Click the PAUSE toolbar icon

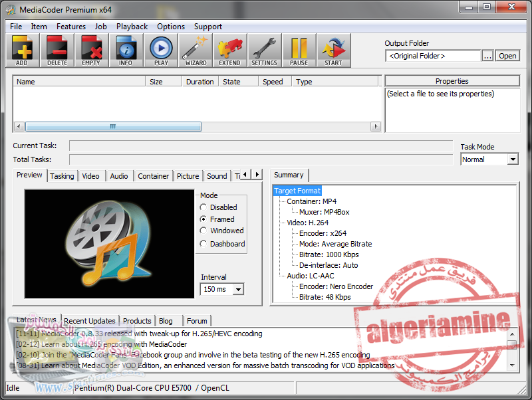coord(299,50)
